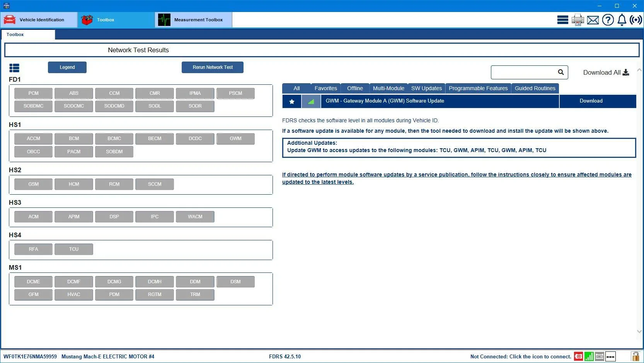644x363 pixels.
Task: Open the Vehicle Identification tab
Action: 39,20
